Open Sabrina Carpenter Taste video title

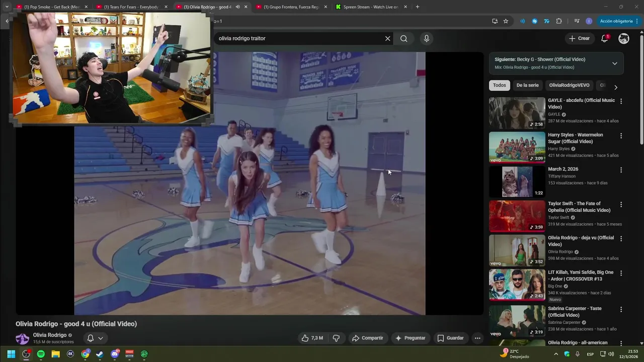coord(575,312)
